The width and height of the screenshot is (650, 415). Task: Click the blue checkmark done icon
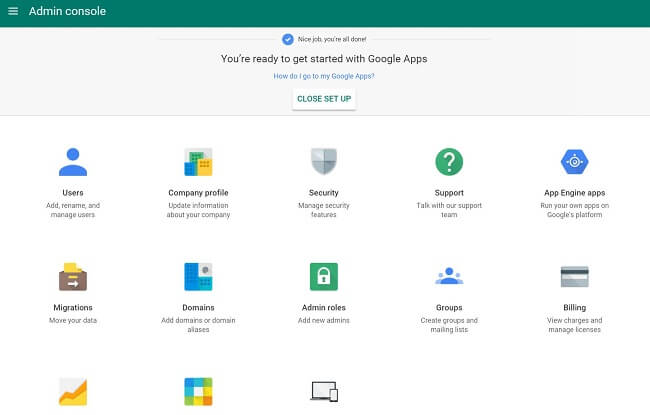pyautogui.click(x=288, y=39)
